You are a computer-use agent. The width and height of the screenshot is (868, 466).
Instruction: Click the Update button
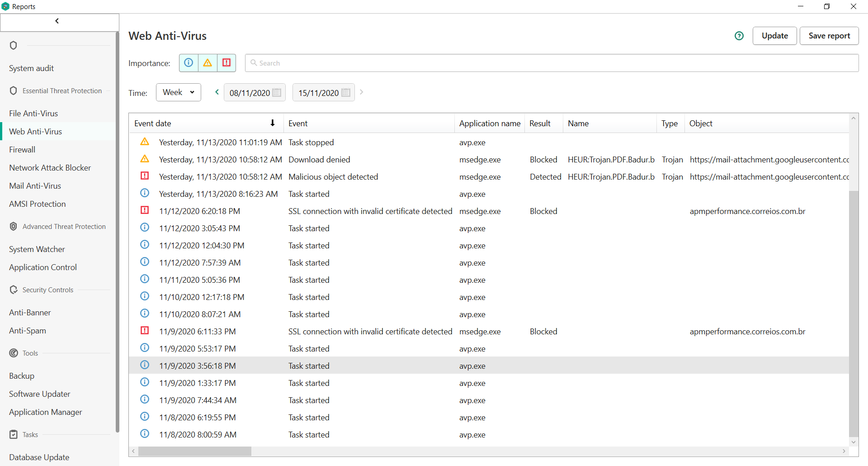point(774,36)
